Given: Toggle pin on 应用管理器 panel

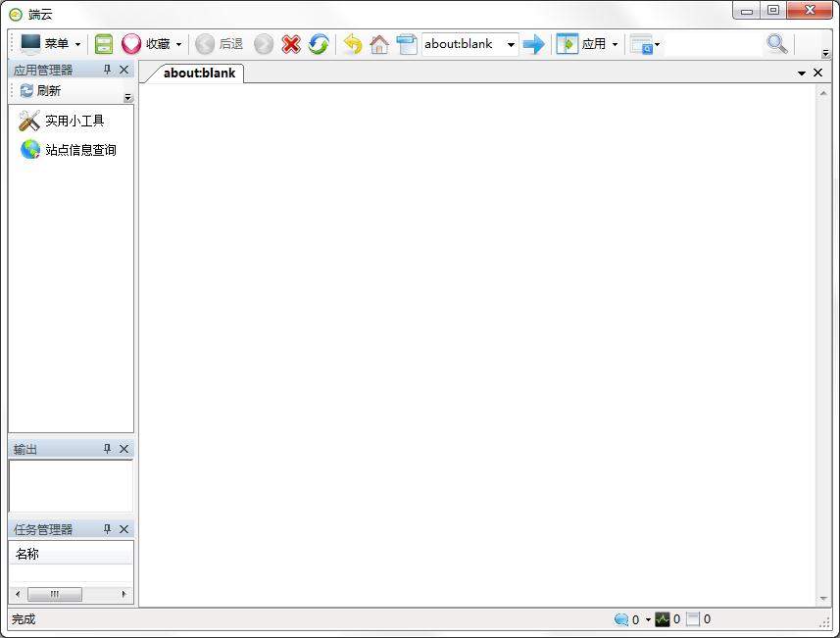Looking at the screenshot, I should click(x=108, y=70).
